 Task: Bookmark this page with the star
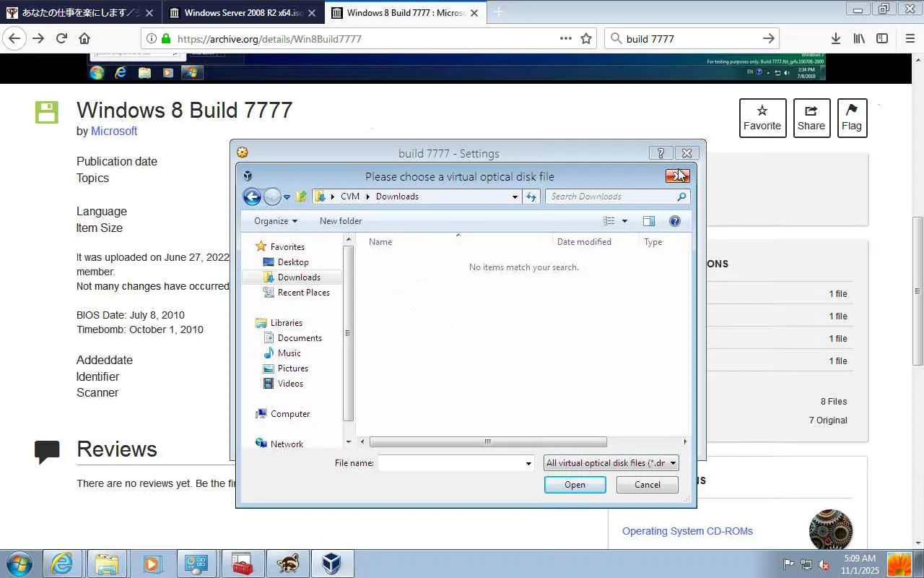coord(586,38)
